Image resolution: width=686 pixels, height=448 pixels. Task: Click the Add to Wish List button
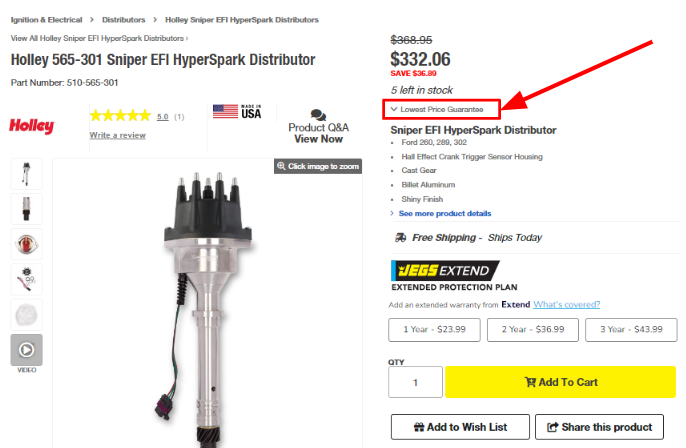[x=459, y=427]
